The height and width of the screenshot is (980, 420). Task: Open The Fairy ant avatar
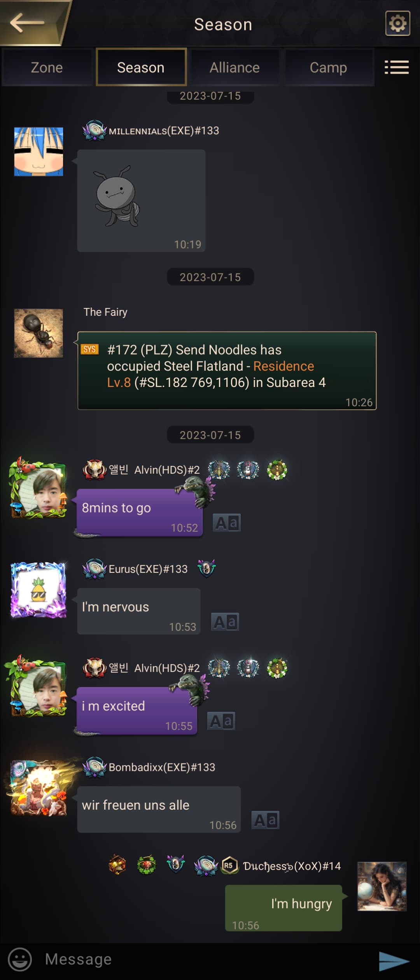tap(38, 333)
